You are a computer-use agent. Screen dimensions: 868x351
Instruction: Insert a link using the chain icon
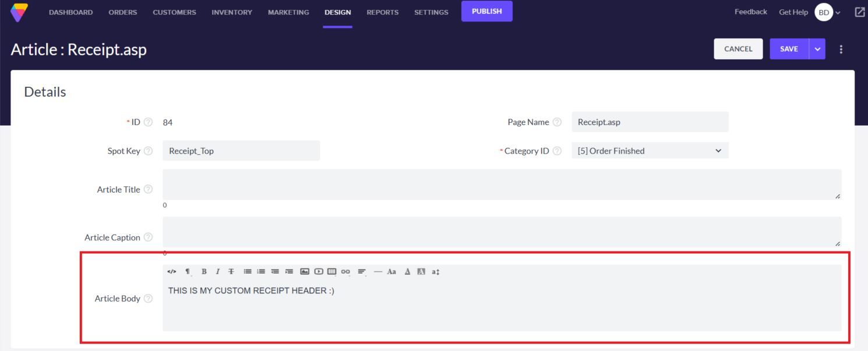click(345, 272)
